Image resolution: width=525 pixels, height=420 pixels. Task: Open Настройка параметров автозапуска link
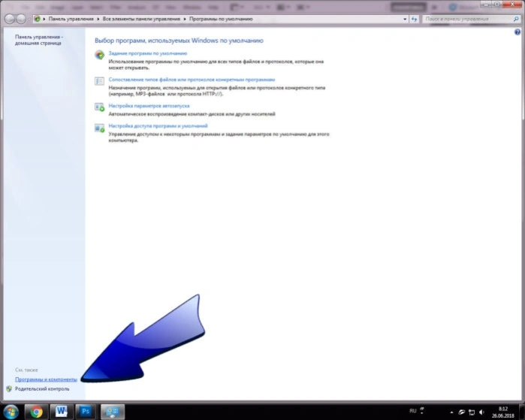[149, 106]
